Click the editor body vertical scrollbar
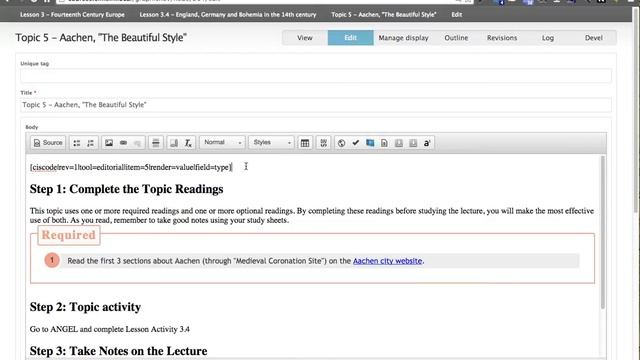 (x=602, y=233)
